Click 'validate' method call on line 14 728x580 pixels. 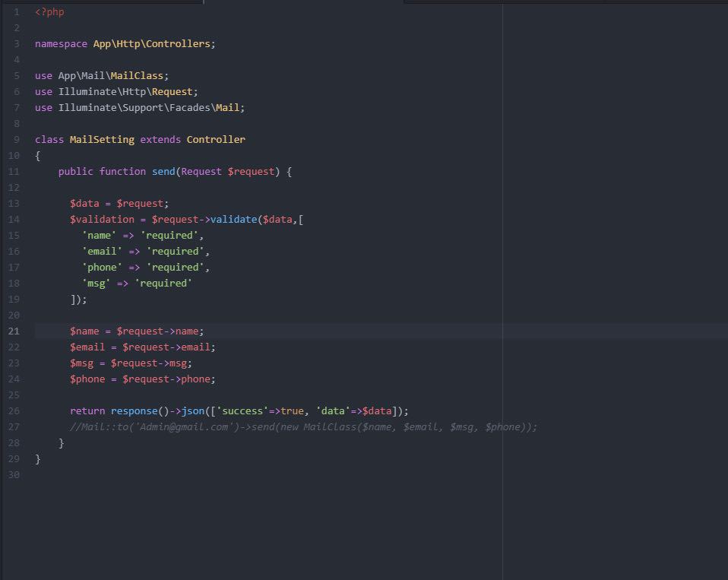click(x=233, y=220)
